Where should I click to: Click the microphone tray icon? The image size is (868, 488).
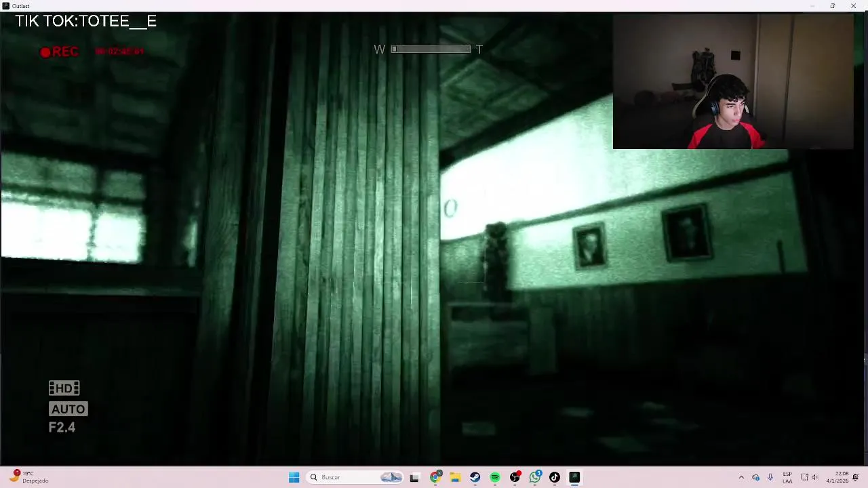(x=770, y=477)
